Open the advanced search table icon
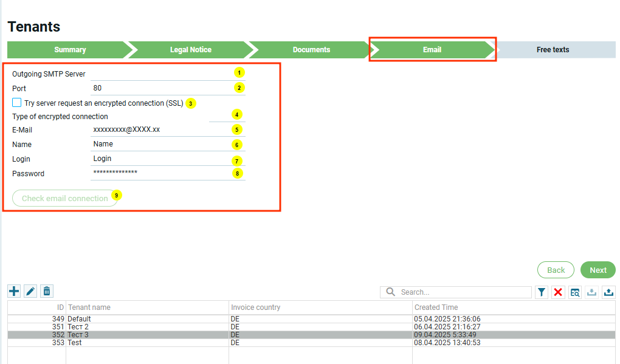Screen dimensions: 620x364 coord(574,292)
